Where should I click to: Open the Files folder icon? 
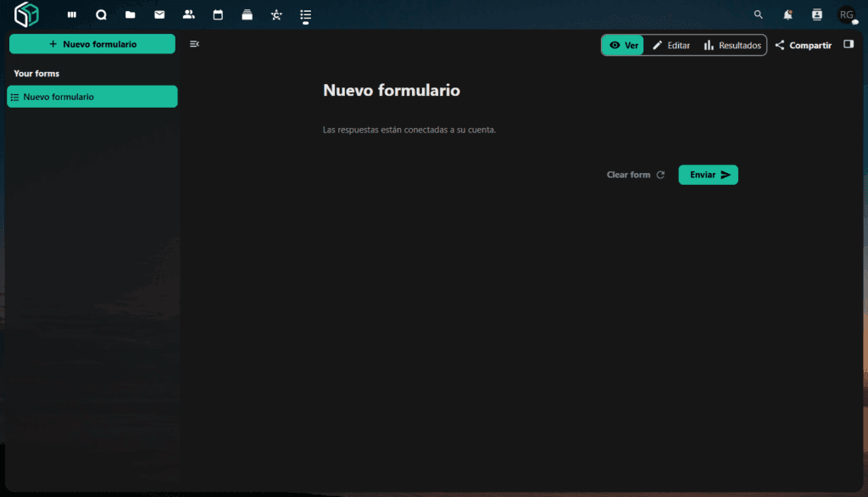130,14
